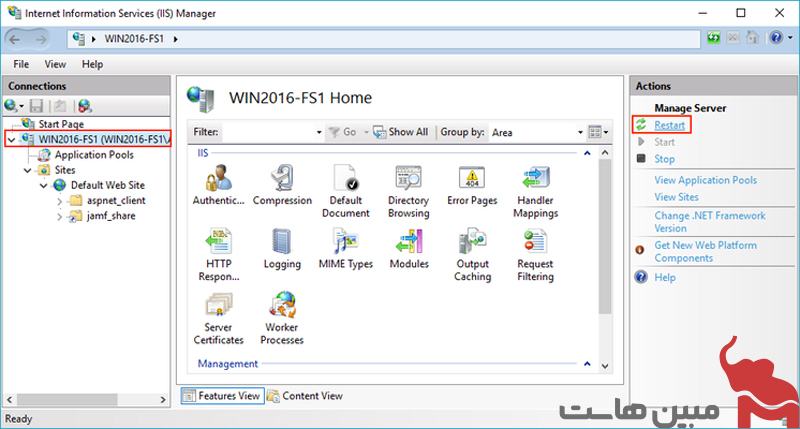Click the Stop server action

pyautogui.click(x=664, y=159)
